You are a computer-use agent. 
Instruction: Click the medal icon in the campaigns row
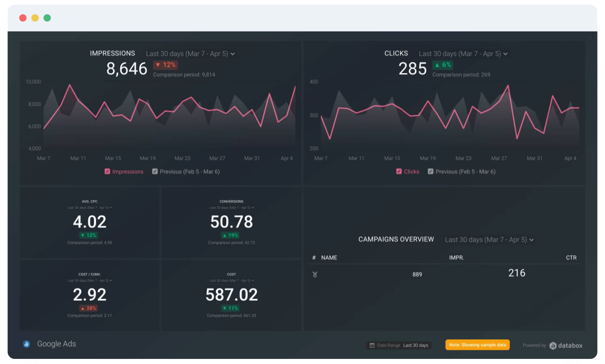point(314,274)
